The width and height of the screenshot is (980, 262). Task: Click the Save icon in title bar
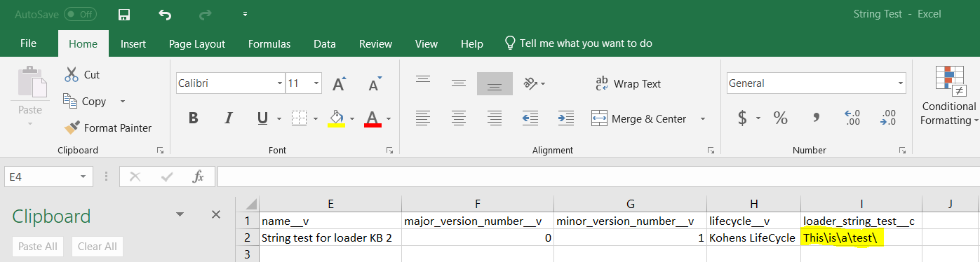coord(124,15)
